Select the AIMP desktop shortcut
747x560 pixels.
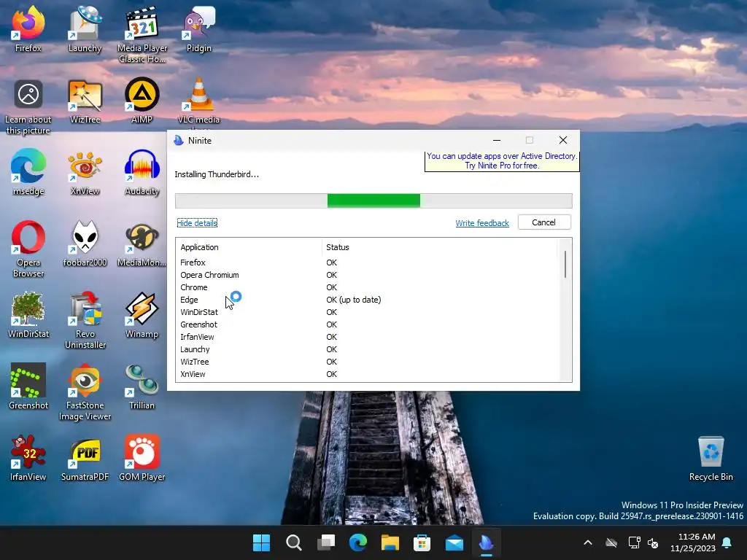[142, 101]
